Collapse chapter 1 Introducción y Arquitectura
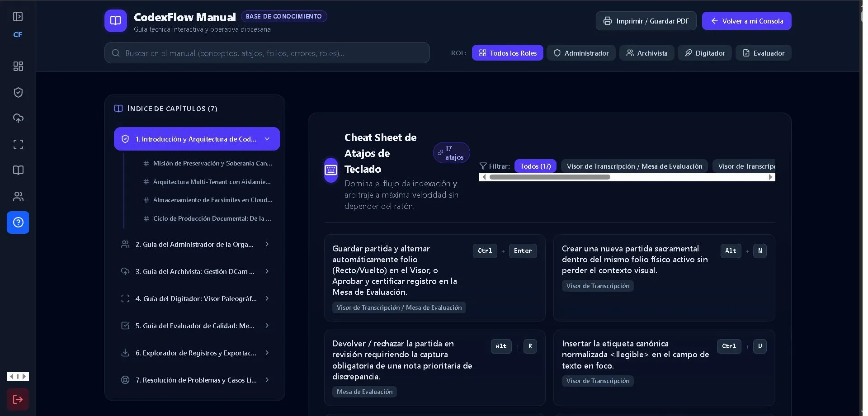The height and width of the screenshot is (416, 868). pos(197,139)
